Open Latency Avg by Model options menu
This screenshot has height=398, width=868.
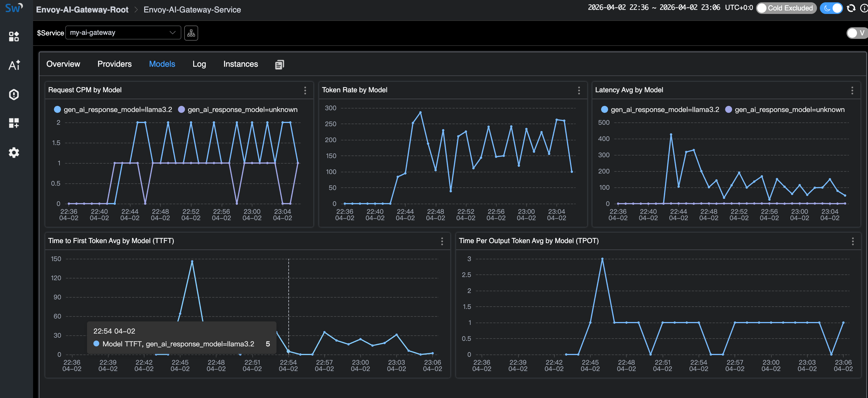(x=852, y=90)
